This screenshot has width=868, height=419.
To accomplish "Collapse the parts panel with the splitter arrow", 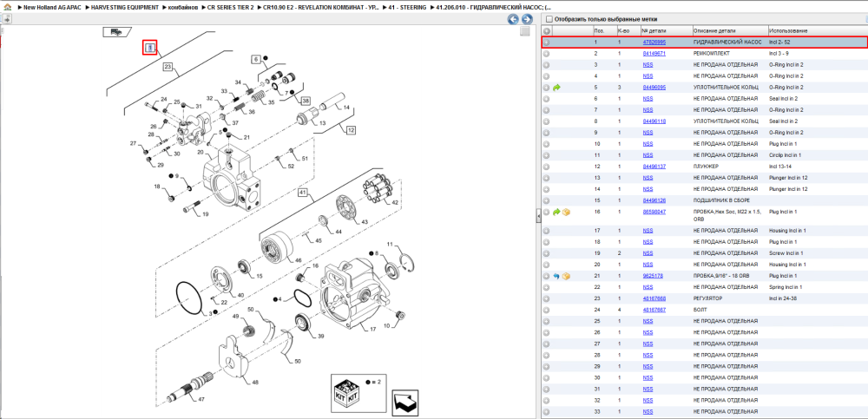I will [x=538, y=218].
